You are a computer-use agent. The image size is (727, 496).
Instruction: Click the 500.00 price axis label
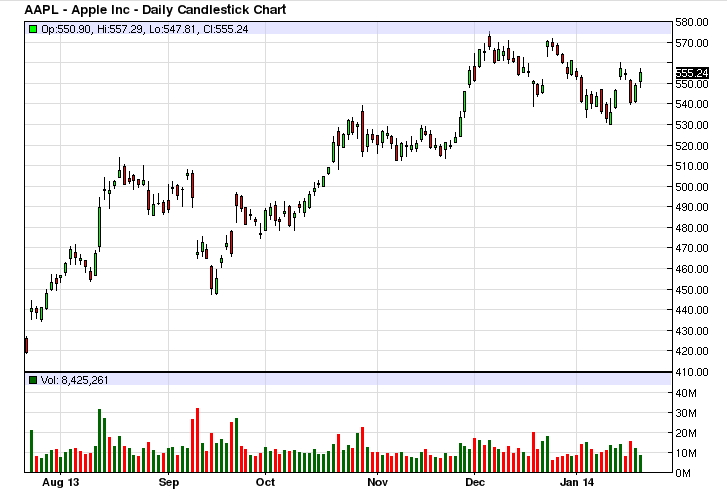coord(692,187)
